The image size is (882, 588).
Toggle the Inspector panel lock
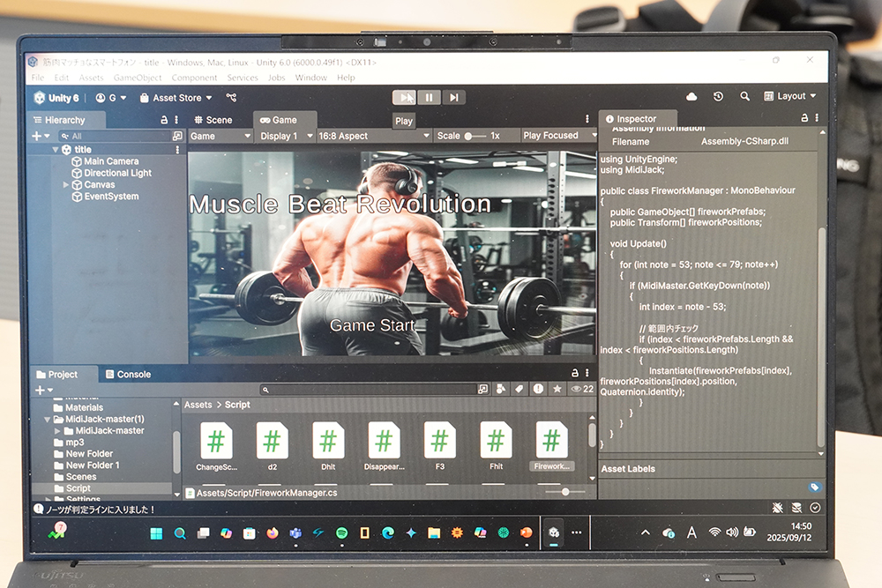tap(804, 118)
